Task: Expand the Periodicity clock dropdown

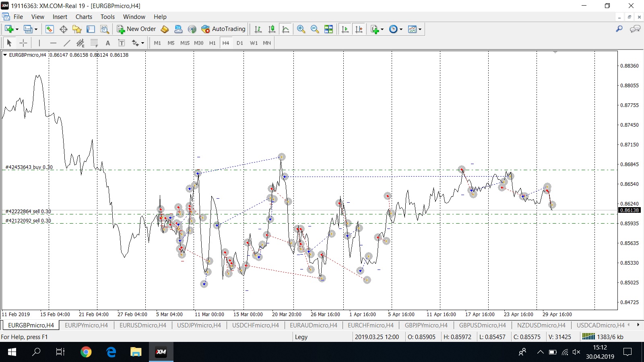Action: [x=396, y=29]
